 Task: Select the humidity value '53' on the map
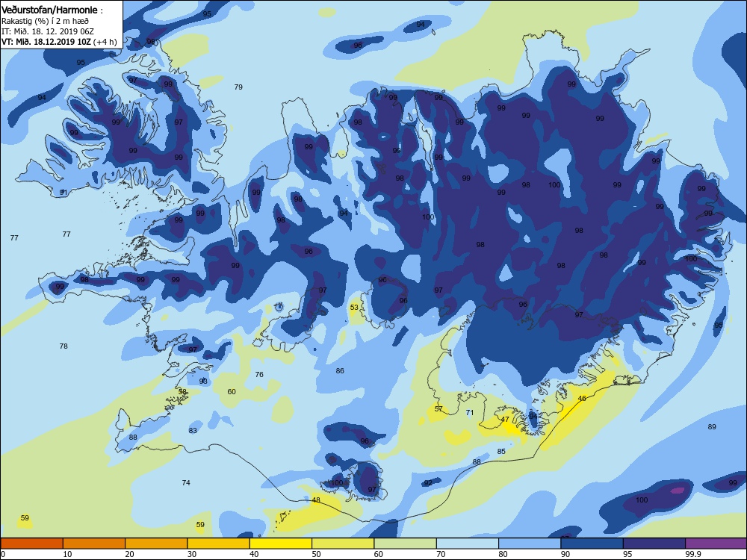[x=354, y=308]
